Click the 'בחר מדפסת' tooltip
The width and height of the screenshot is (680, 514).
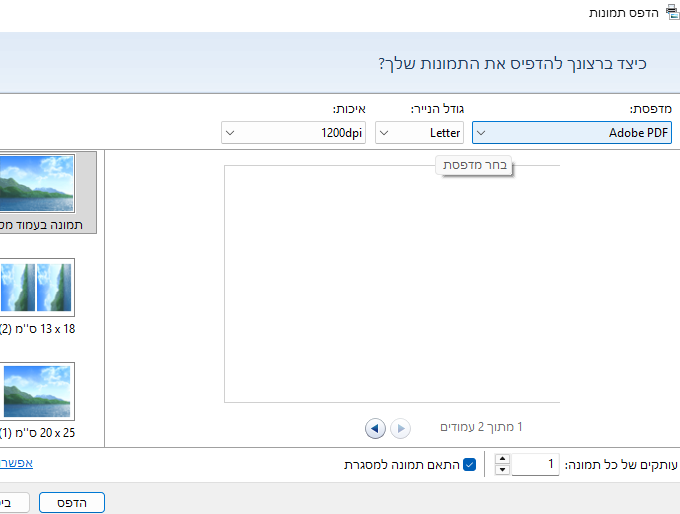(x=475, y=165)
